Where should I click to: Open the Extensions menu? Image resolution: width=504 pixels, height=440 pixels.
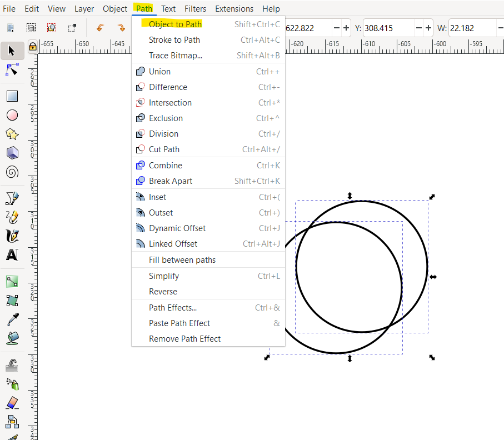click(x=234, y=8)
